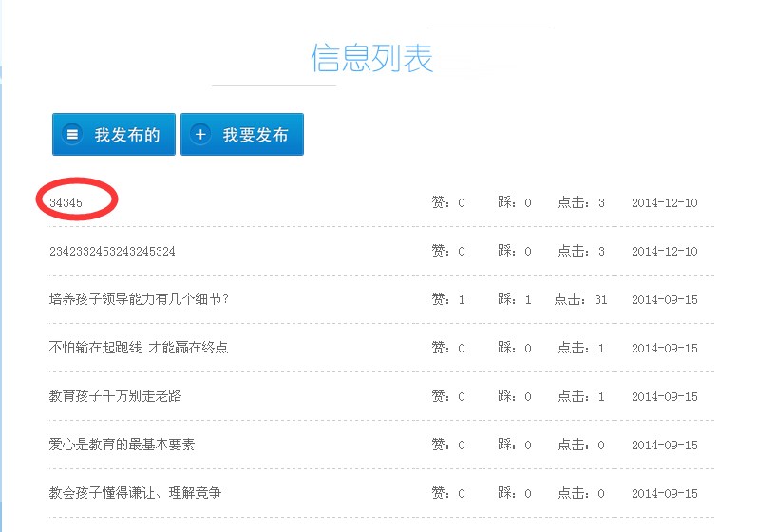Click 踩: 0 in the 不怕输在起跑线 row
The height and width of the screenshot is (532, 757).
point(515,348)
